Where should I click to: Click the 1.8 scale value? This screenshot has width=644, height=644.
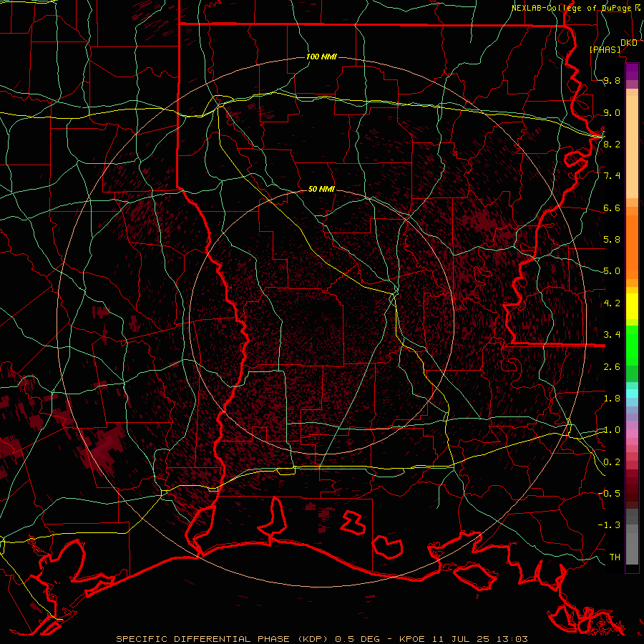[612, 399]
